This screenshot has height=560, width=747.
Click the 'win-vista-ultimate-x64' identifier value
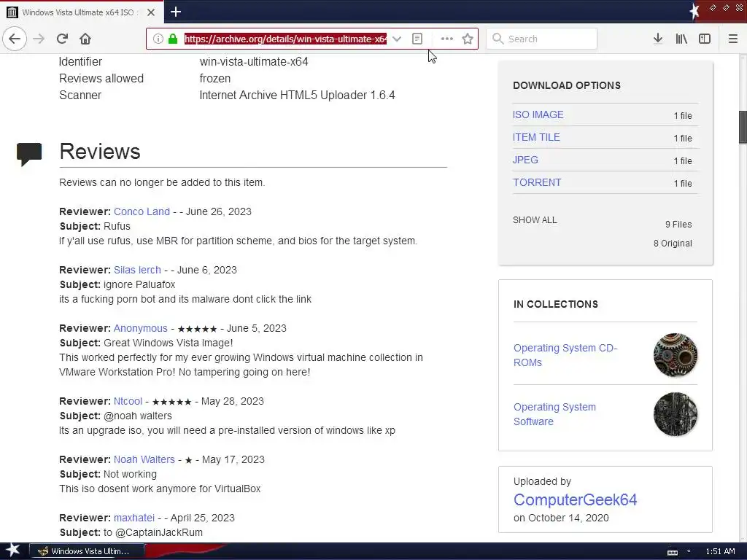(x=254, y=62)
